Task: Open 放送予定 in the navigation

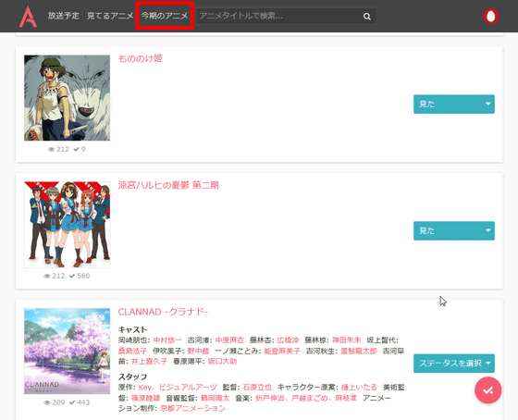Action: (63, 16)
